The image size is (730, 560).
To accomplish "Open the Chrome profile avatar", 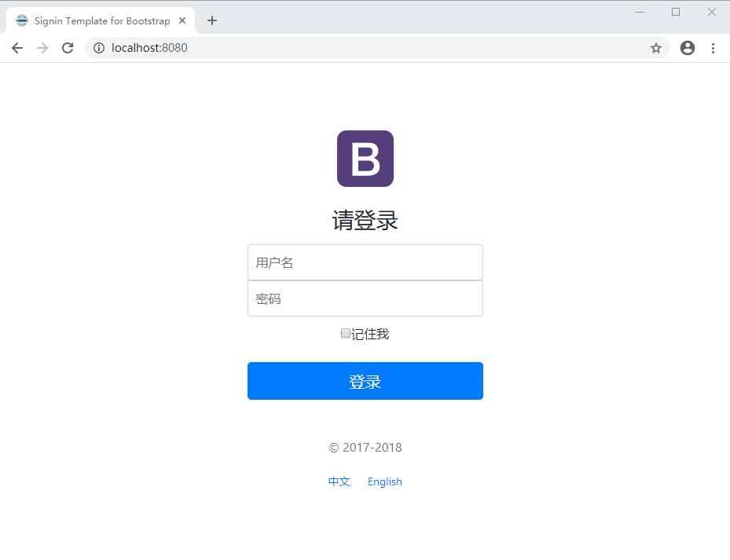I will (687, 48).
